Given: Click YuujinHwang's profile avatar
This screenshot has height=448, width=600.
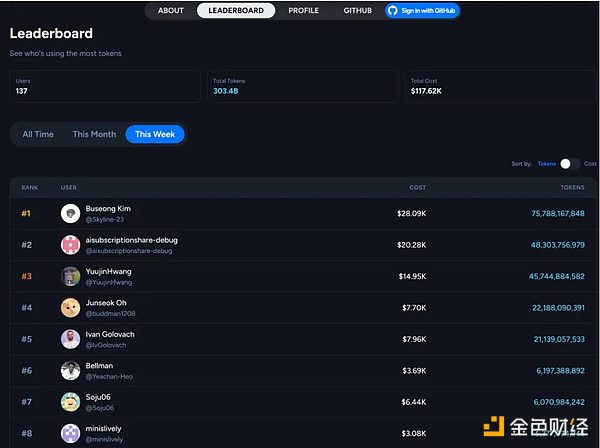Looking at the screenshot, I should click(x=70, y=276).
